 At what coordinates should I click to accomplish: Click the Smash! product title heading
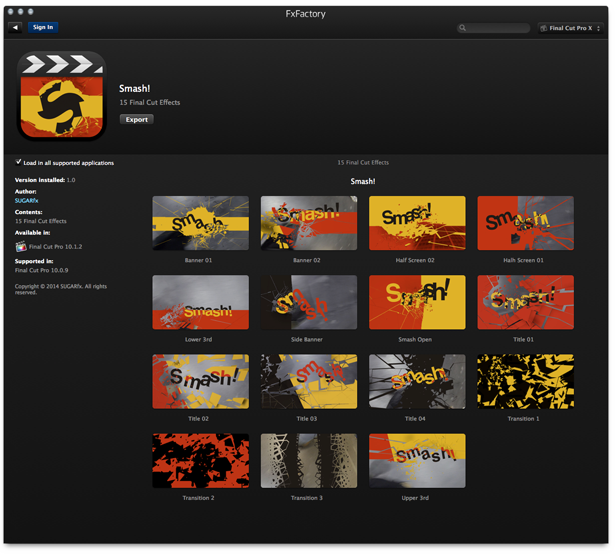pos(135,89)
